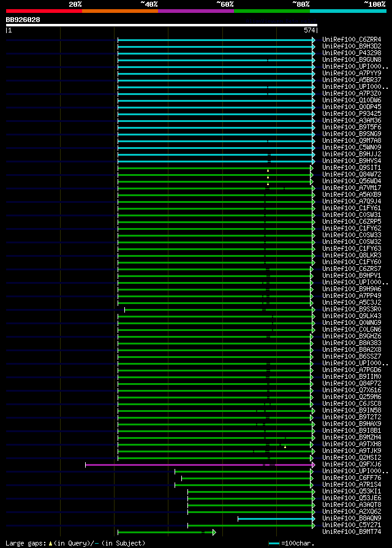Click the short green B9MT74 alignment bar

click(167, 532)
